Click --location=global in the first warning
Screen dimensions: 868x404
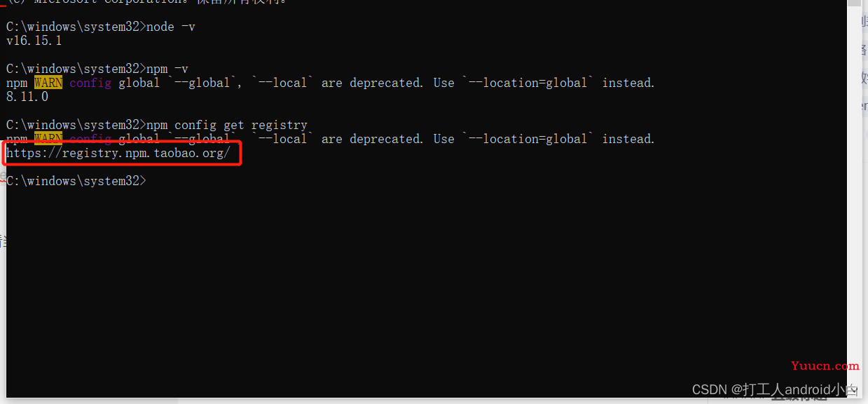(528, 83)
